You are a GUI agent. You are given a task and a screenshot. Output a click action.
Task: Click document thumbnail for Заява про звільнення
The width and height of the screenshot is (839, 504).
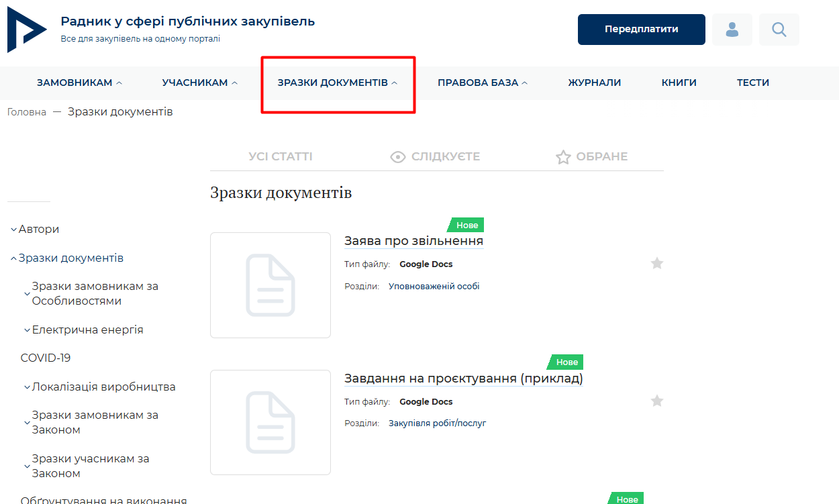[x=270, y=285]
